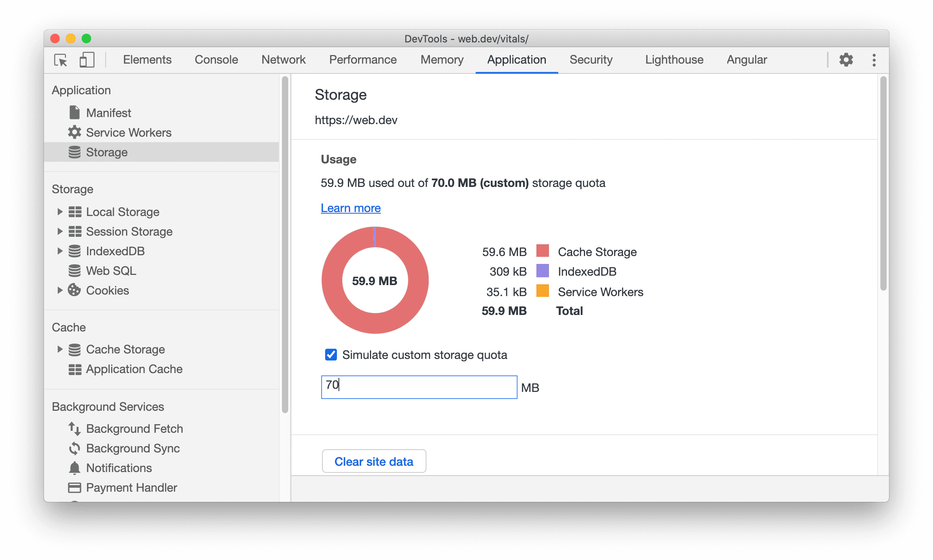933x560 pixels.
Task: Click the Cache Storage icon
Action: pos(74,350)
